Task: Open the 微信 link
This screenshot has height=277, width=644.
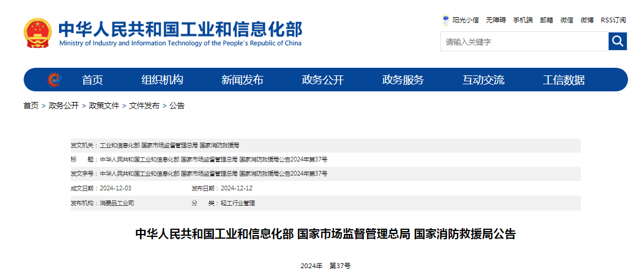Action: (567, 20)
